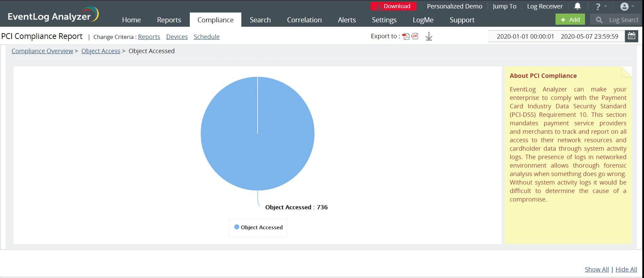Select the Compliance tab
The width and height of the screenshot is (644, 278).
point(215,20)
